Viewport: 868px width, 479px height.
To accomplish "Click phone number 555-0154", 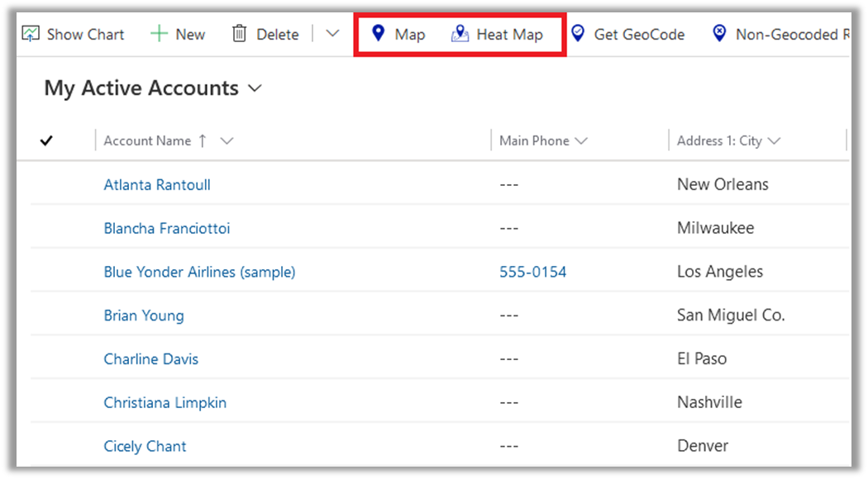I will [x=533, y=272].
